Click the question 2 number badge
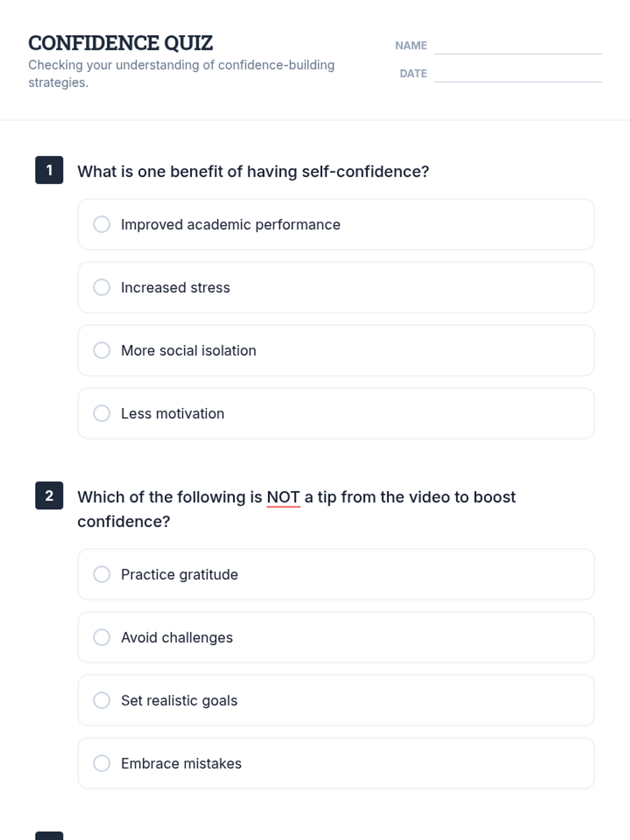630x840 pixels. click(49, 496)
